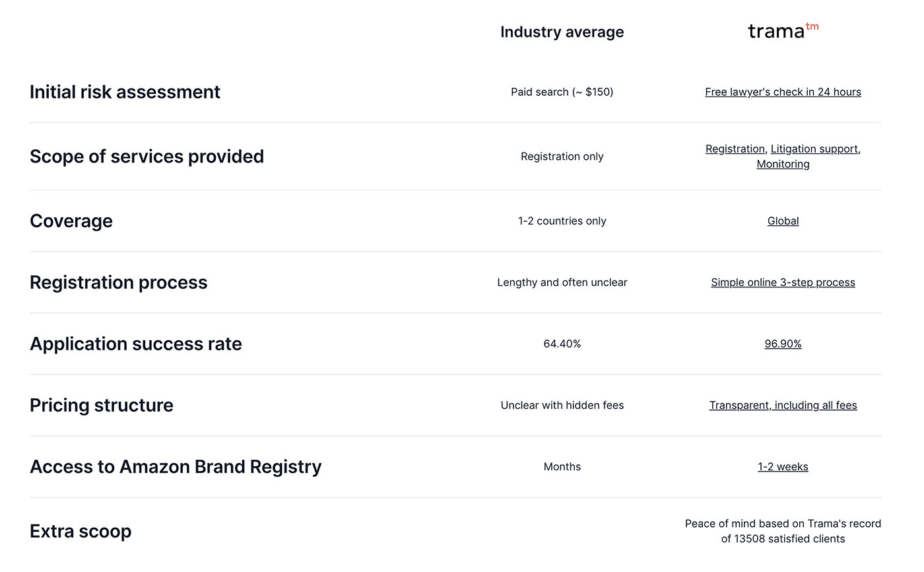Open the Litigation support link

coord(814,149)
